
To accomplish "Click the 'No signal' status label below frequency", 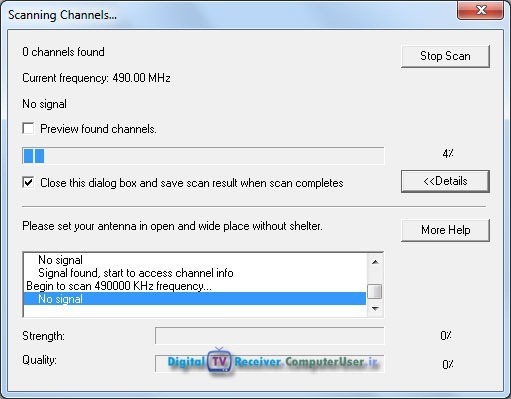I will pyautogui.click(x=44, y=104).
